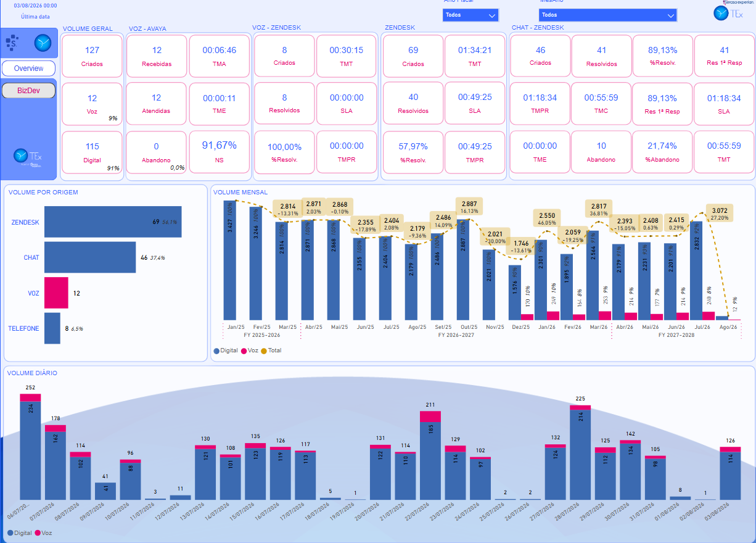Click the '12 Atendidas' card
Viewport: 756px width, 543px height.
(x=157, y=104)
